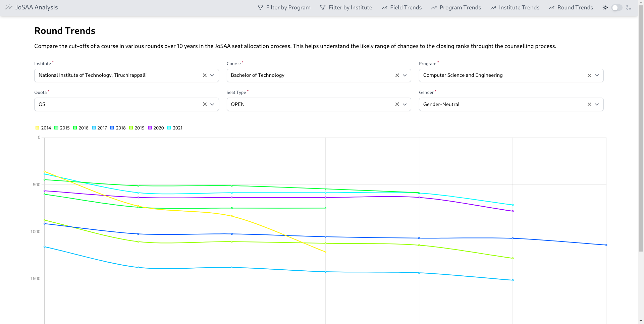The image size is (644, 324).
Task: Click the JoSAA Analysis logo icon
Action: [9, 7]
